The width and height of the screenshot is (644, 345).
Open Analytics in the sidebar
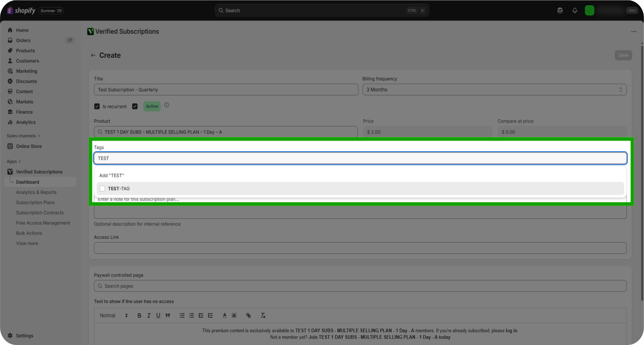pos(26,122)
